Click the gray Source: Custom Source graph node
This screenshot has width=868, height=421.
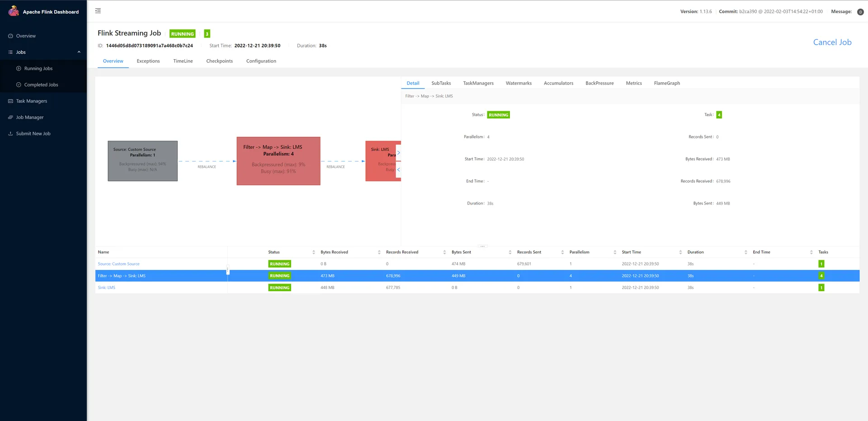click(x=142, y=161)
